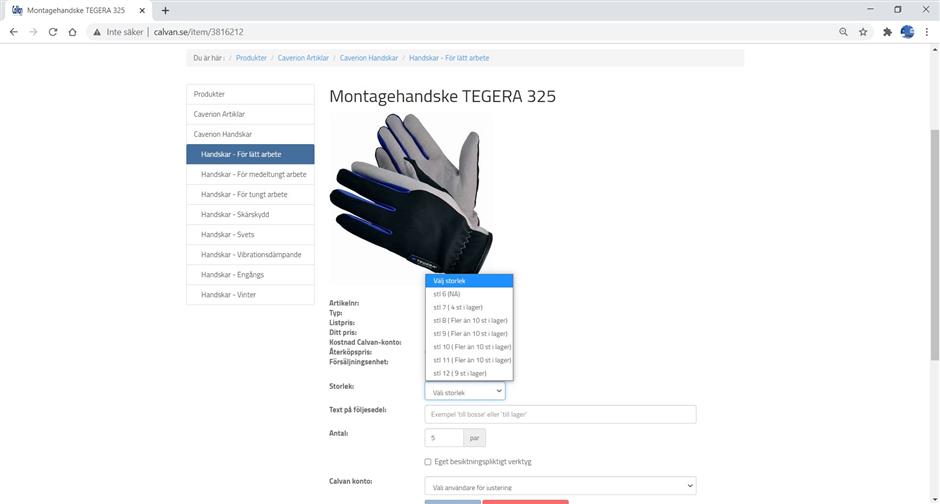The width and height of the screenshot is (940, 504).
Task: Bookmark page with star icon
Action: [x=863, y=32]
